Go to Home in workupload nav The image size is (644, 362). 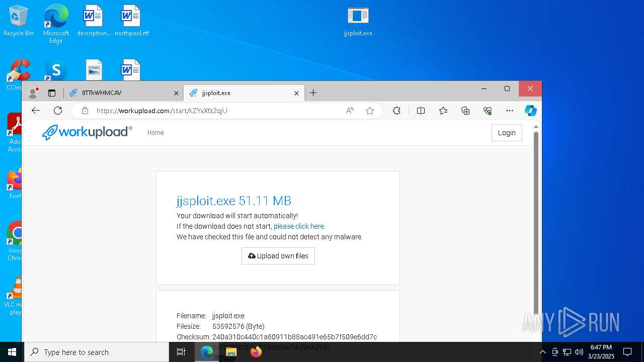[155, 133]
